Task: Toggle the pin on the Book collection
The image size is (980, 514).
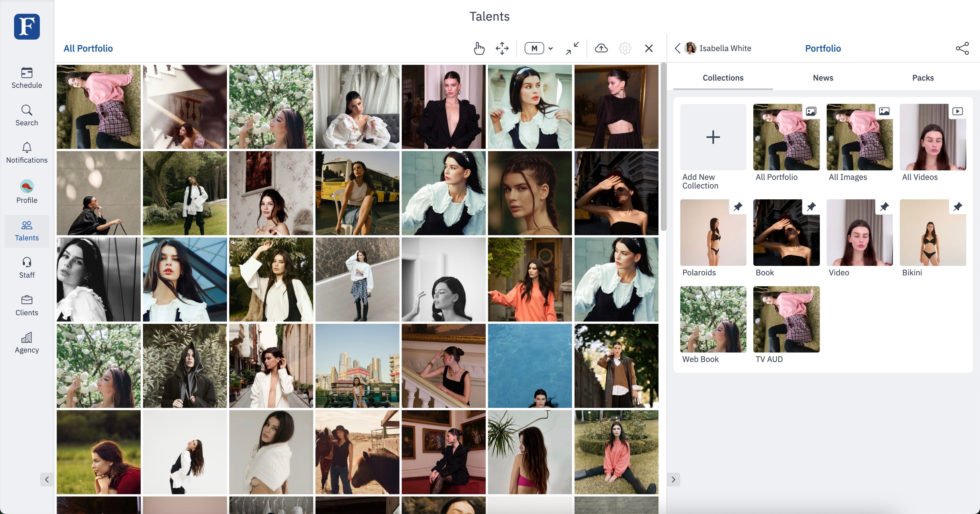Action: (x=811, y=207)
